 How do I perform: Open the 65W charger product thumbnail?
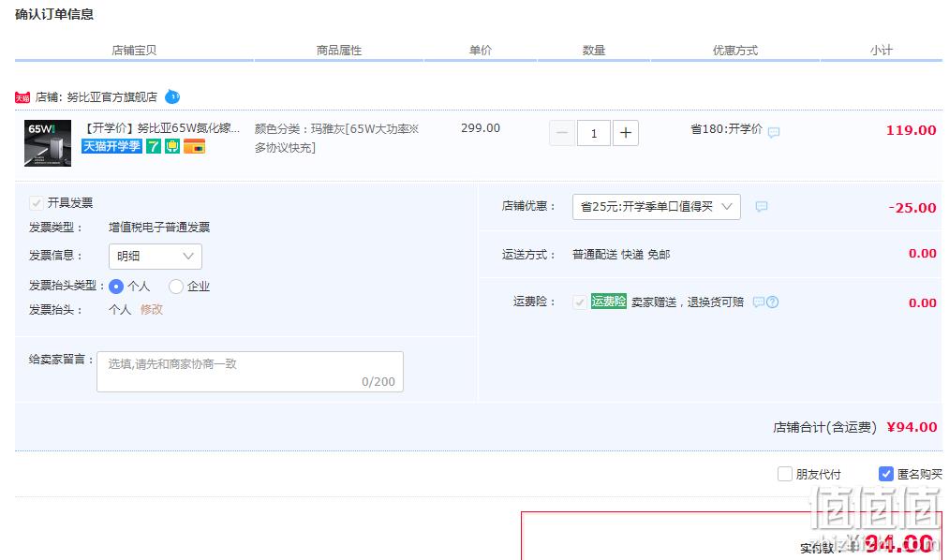pos(48,143)
